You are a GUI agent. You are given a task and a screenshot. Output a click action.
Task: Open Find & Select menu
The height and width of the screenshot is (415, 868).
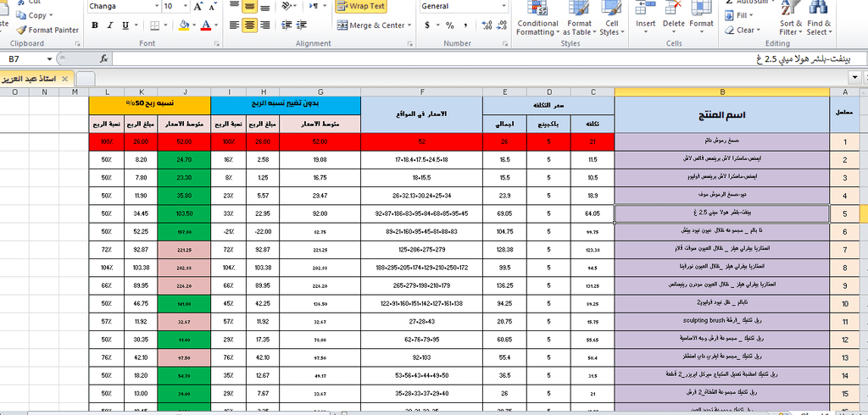coord(819,19)
